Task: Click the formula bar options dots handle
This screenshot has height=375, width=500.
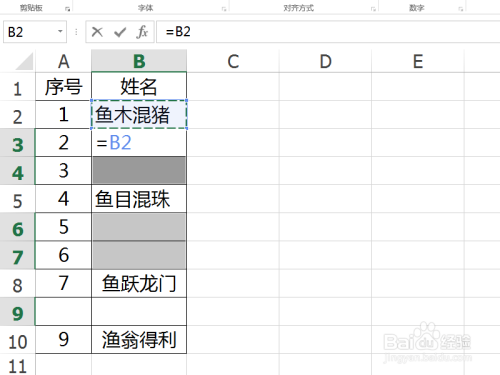Action: point(76,32)
